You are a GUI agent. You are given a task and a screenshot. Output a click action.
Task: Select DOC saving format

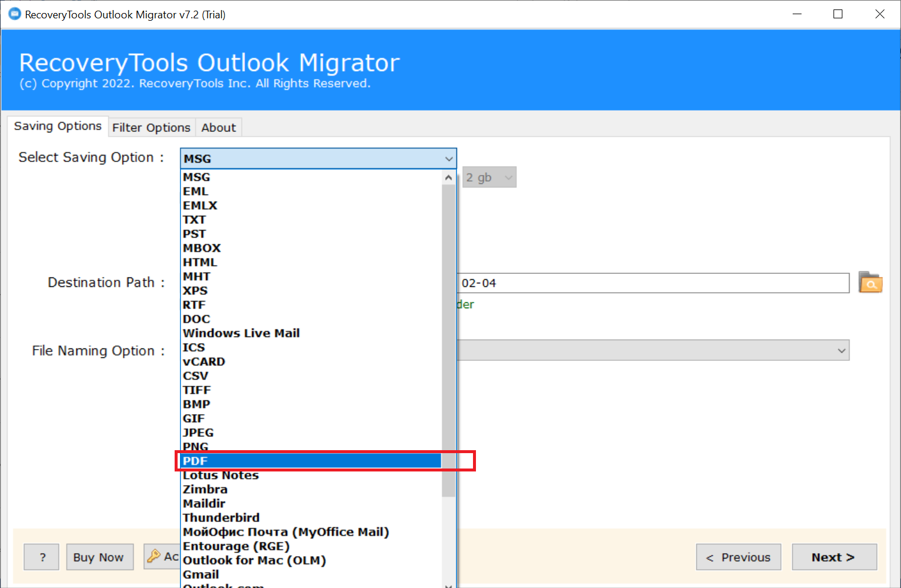[311, 319]
